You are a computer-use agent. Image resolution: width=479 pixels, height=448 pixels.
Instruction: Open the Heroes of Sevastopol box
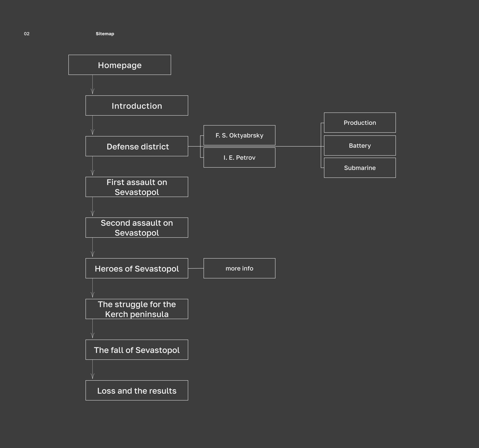(x=137, y=268)
